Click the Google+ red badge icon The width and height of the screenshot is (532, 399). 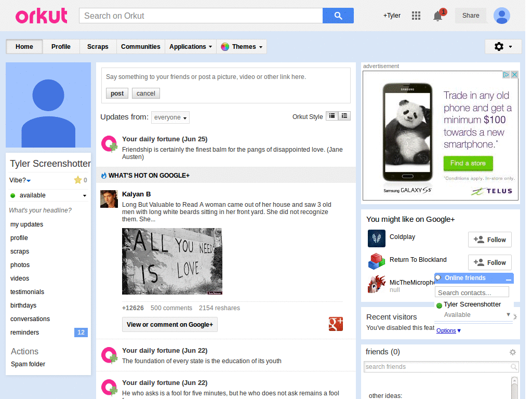tap(336, 324)
